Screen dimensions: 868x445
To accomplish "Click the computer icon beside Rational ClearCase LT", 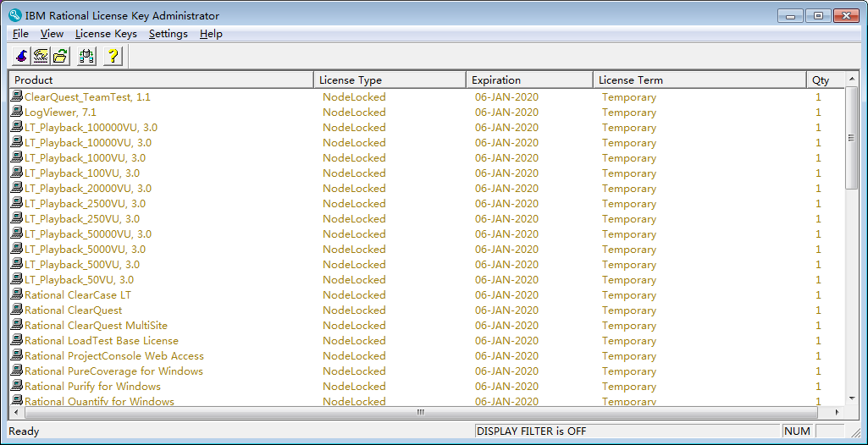I will tap(17, 294).
